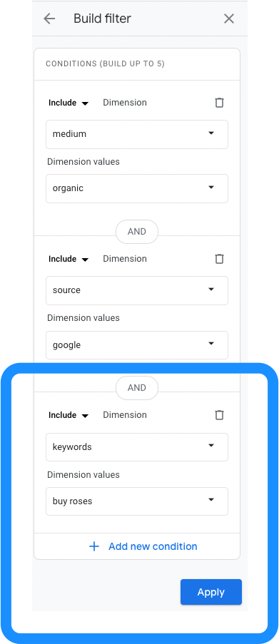The height and width of the screenshot is (644, 279).
Task: Click the plus icon for new condition
Action: pyautogui.click(x=94, y=546)
